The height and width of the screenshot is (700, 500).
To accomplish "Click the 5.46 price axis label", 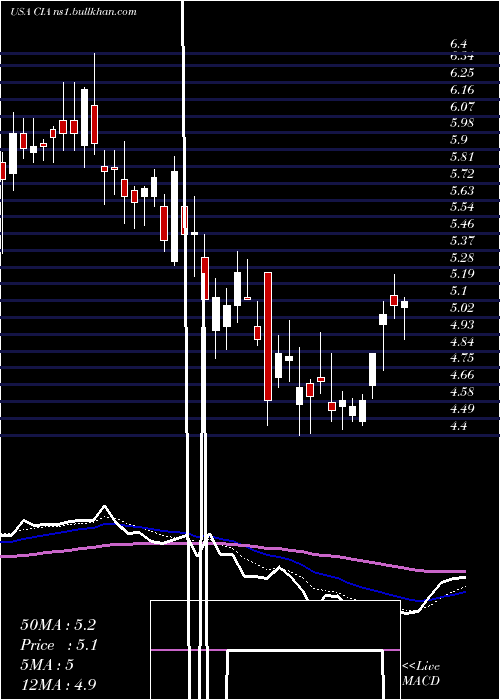I will (x=462, y=224).
